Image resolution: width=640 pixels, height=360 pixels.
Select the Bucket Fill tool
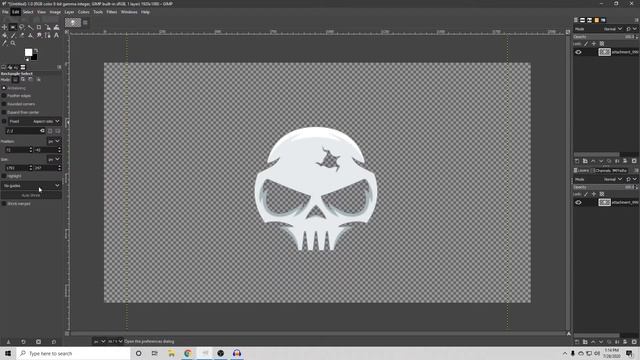(4, 36)
